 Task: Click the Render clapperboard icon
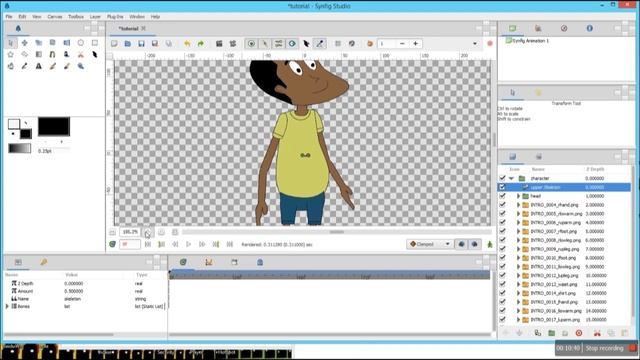219,44
